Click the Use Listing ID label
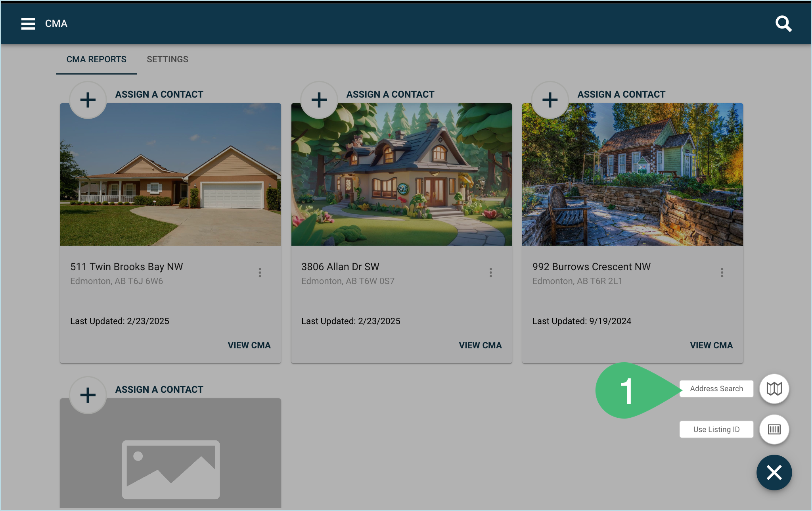The width and height of the screenshot is (812, 511). 716,429
